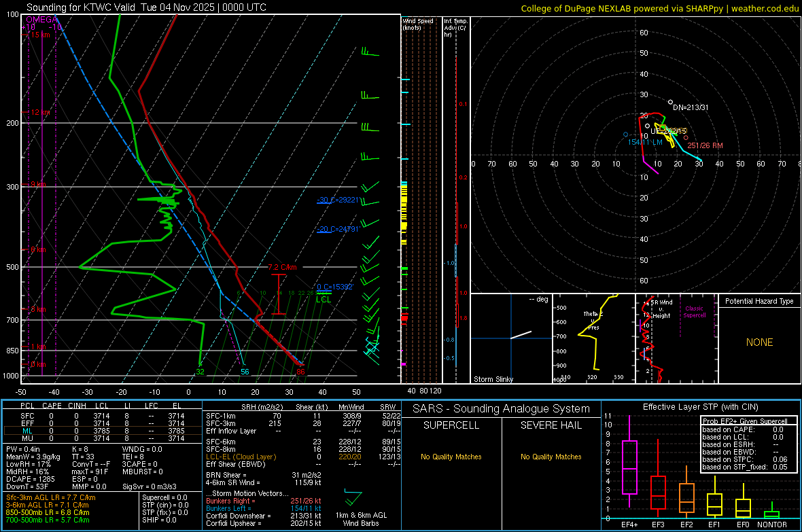
Task: Click the 'Classic Supercell' magenta label
Action: [695, 312]
